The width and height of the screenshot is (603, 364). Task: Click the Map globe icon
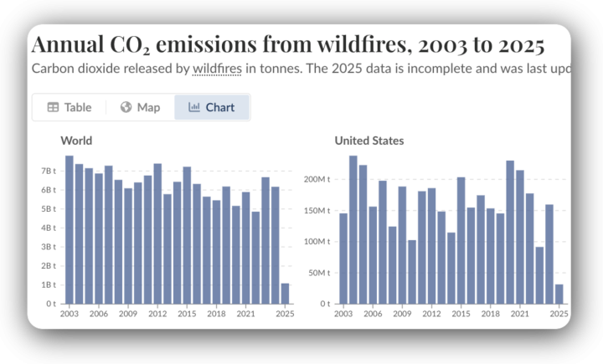(126, 107)
